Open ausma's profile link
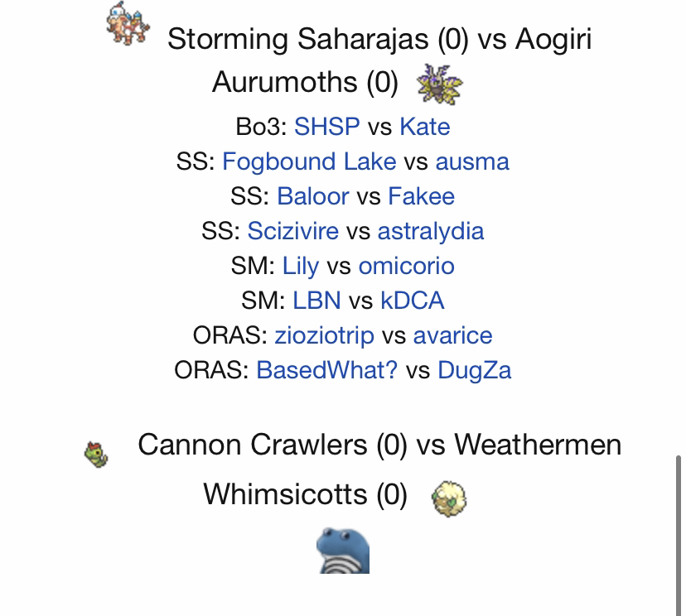 tap(472, 161)
